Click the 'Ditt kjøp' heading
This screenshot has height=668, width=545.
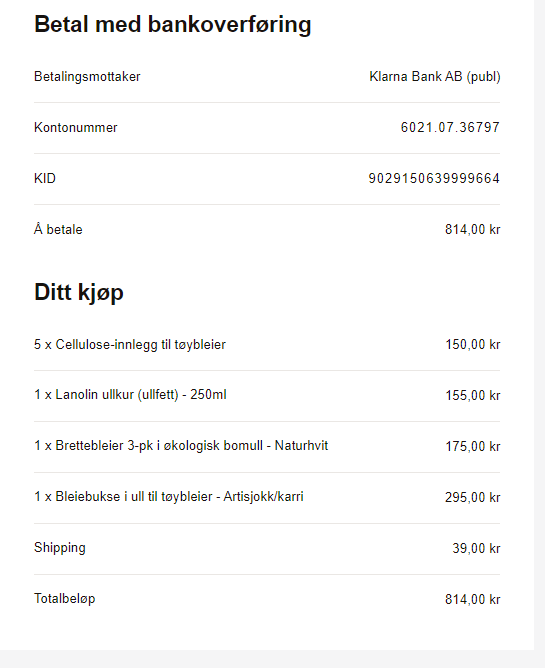tap(79, 293)
